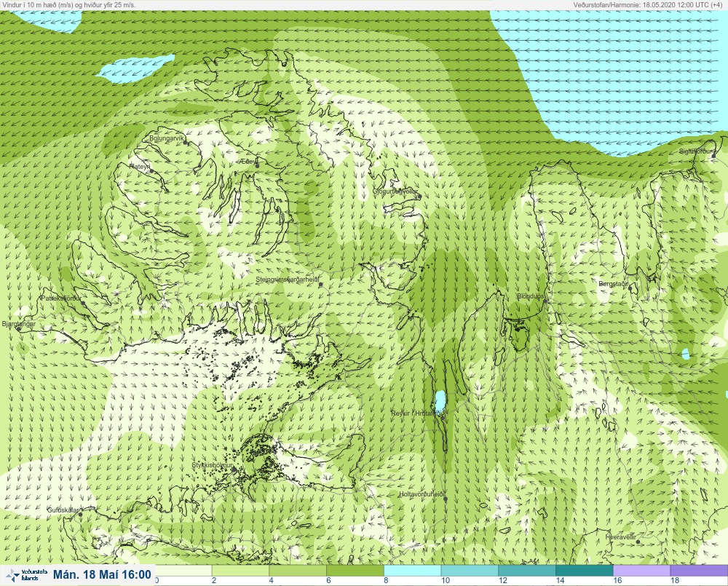The image size is (728, 586).
Task: Click the legend value 14
Action: (x=561, y=580)
